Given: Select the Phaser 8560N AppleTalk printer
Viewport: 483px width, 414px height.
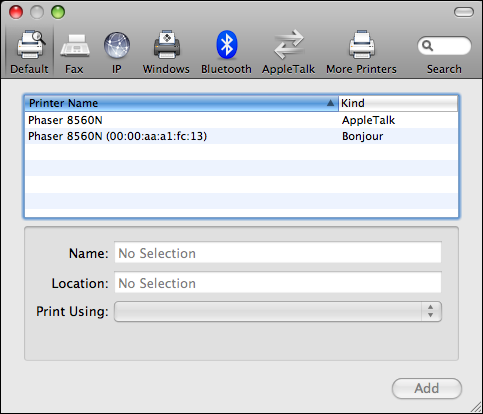Looking at the screenshot, I should click(x=241, y=120).
